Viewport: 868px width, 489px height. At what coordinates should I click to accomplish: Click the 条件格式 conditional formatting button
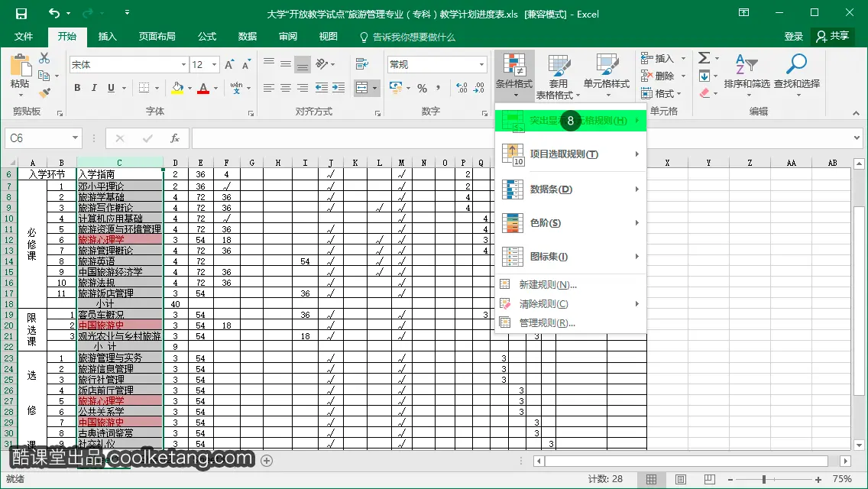(x=514, y=76)
